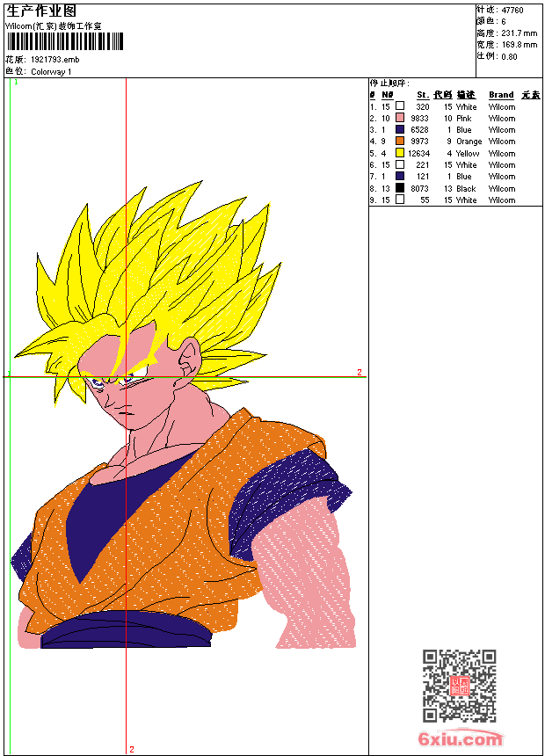
Task: Click the 'Orange' color description
Action: pyautogui.click(x=469, y=142)
